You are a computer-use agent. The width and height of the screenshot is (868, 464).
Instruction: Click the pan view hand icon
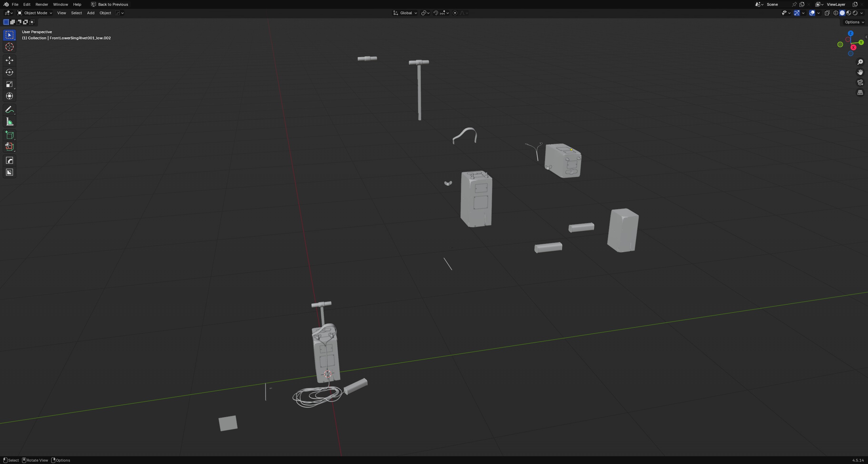coord(860,72)
